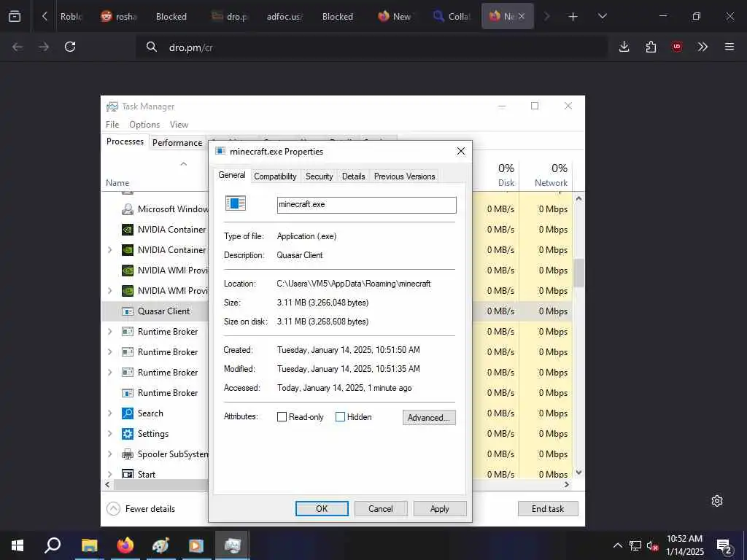Open the notification center icon
The image size is (747, 560).
pos(724,546)
